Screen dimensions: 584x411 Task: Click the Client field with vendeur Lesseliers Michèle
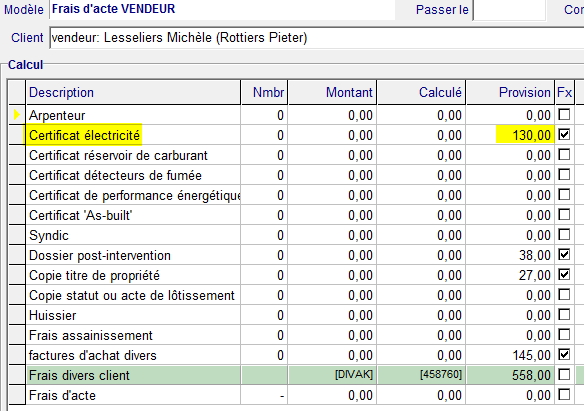[x=317, y=38]
